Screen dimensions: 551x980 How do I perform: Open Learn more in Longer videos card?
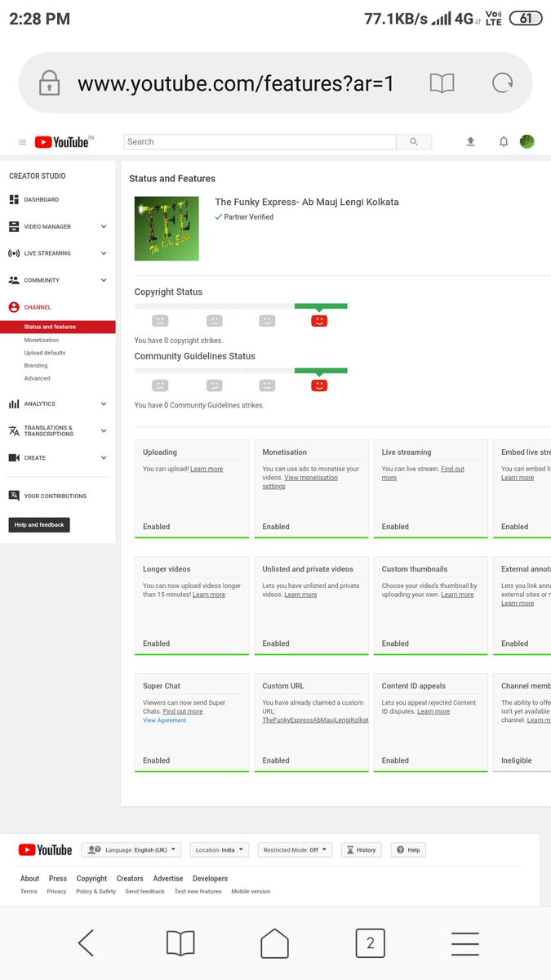point(209,595)
